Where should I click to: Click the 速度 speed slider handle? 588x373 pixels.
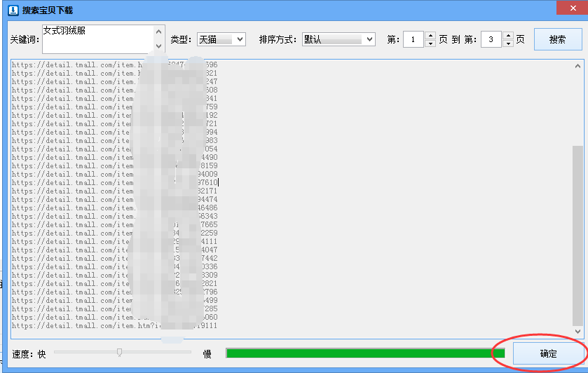pyautogui.click(x=119, y=352)
